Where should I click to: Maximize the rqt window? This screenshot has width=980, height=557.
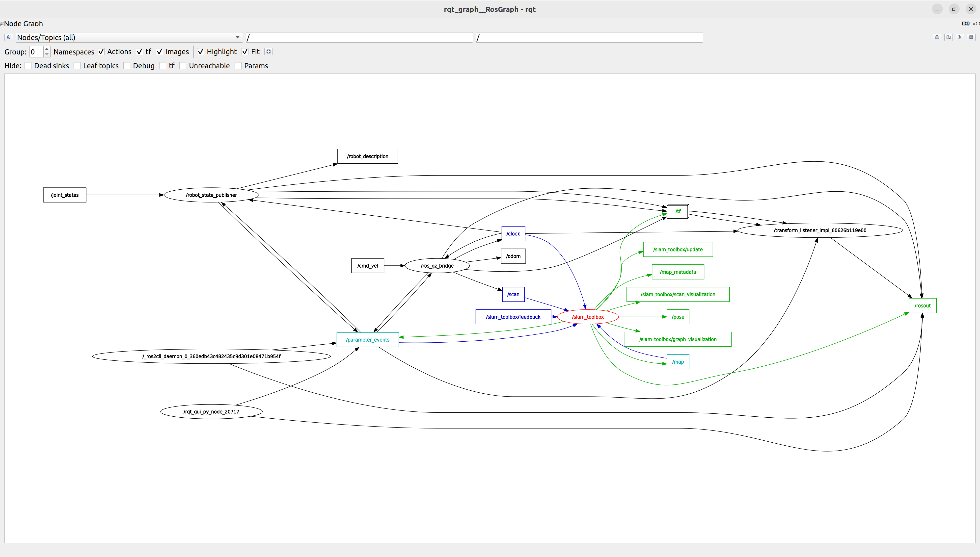(954, 9)
